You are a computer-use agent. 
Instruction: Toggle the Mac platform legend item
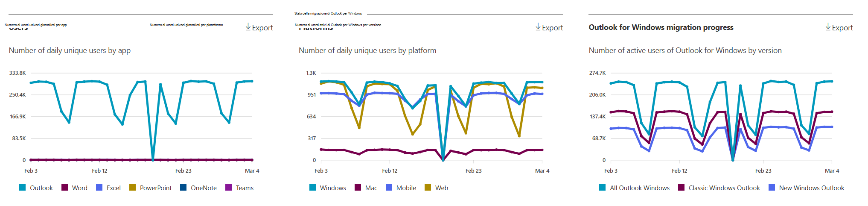pyautogui.click(x=366, y=188)
